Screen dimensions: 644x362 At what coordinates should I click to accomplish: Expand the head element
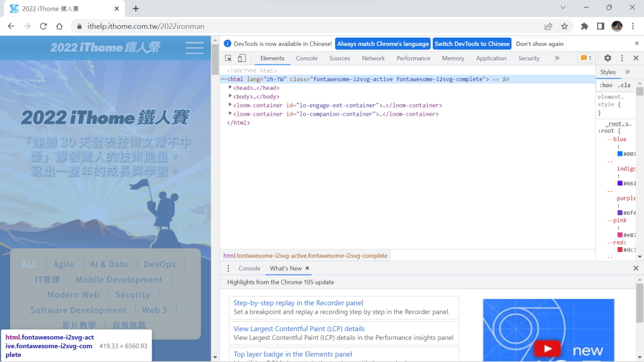230,87
